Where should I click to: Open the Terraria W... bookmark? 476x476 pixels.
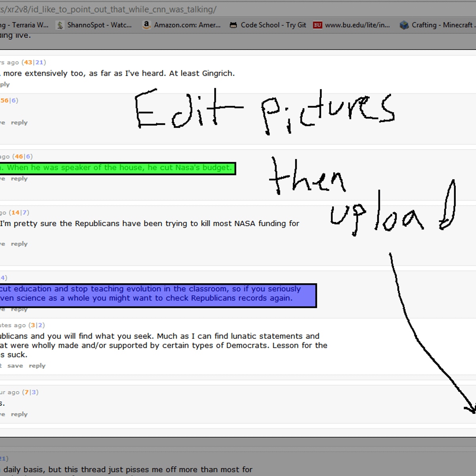(x=28, y=25)
